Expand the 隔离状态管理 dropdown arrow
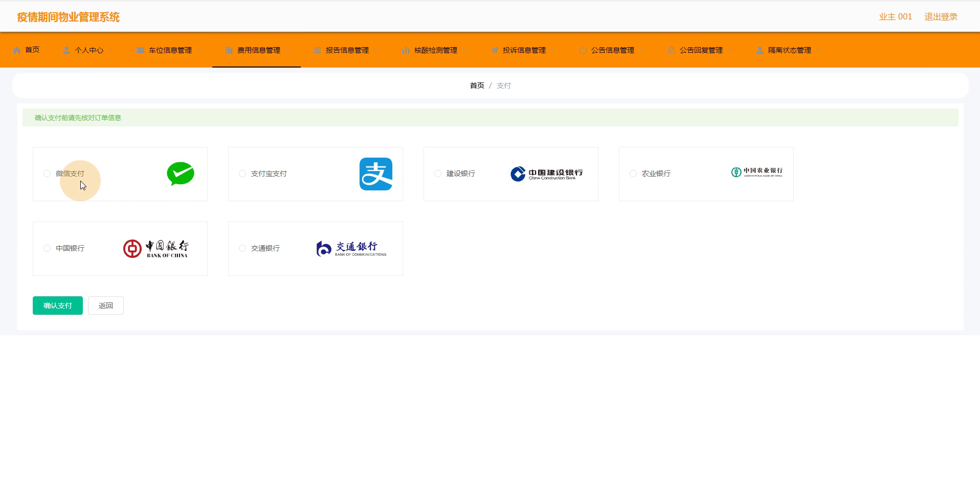This screenshot has width=980, height=478. [x=819, y=50]
